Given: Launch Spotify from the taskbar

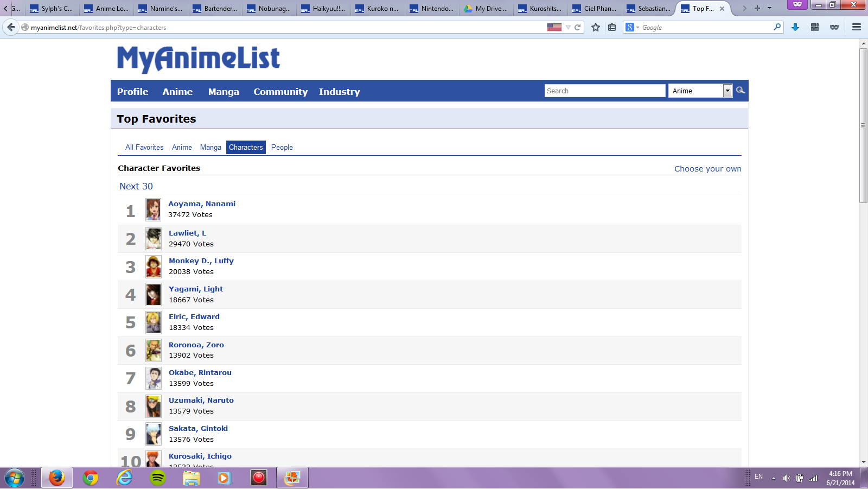Looking at the screenshot, I should [158, 478].
